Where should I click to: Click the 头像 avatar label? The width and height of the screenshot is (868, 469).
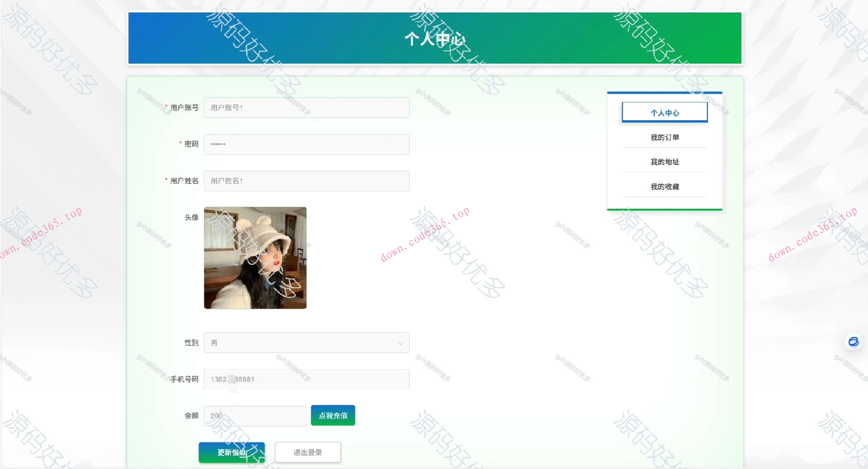pos(191,217)
